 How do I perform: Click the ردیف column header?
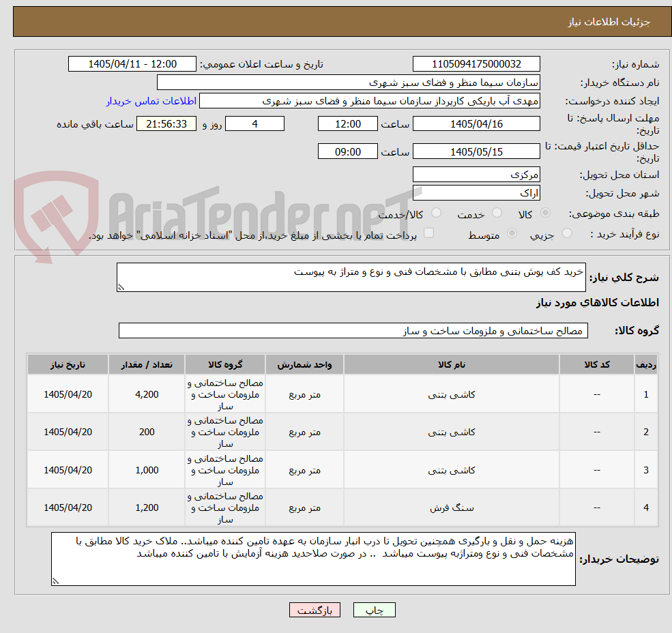point(646,364)
